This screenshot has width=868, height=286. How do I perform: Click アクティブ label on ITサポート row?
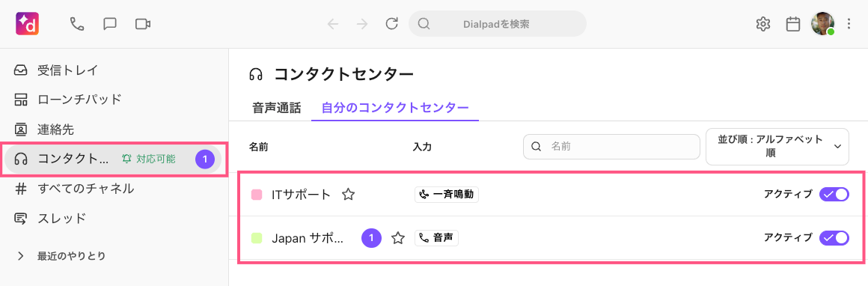[x=788, y=194]
